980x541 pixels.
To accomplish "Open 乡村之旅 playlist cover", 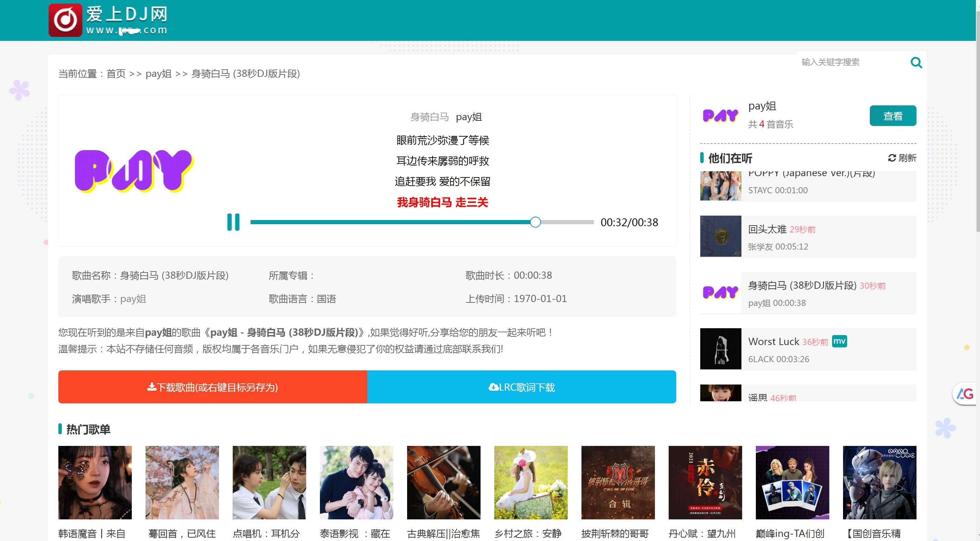I will pyautogui.click(x=531, y=482).
